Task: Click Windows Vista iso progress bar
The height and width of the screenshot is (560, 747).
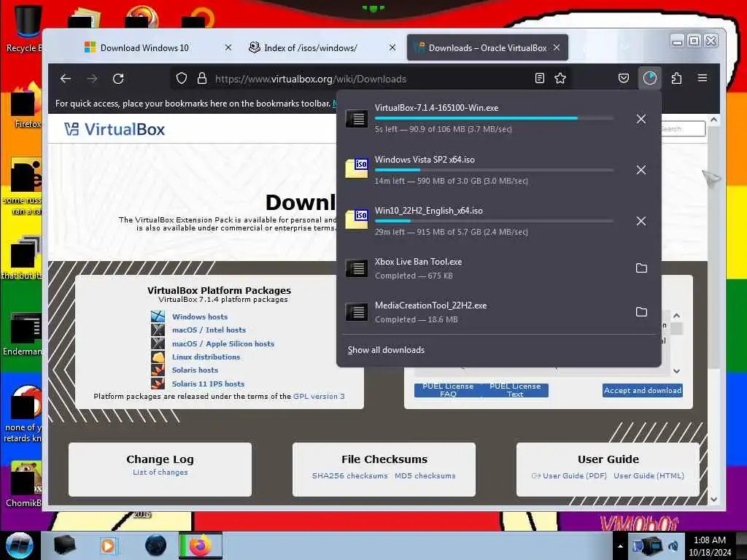Action: (x=494, y=170)
